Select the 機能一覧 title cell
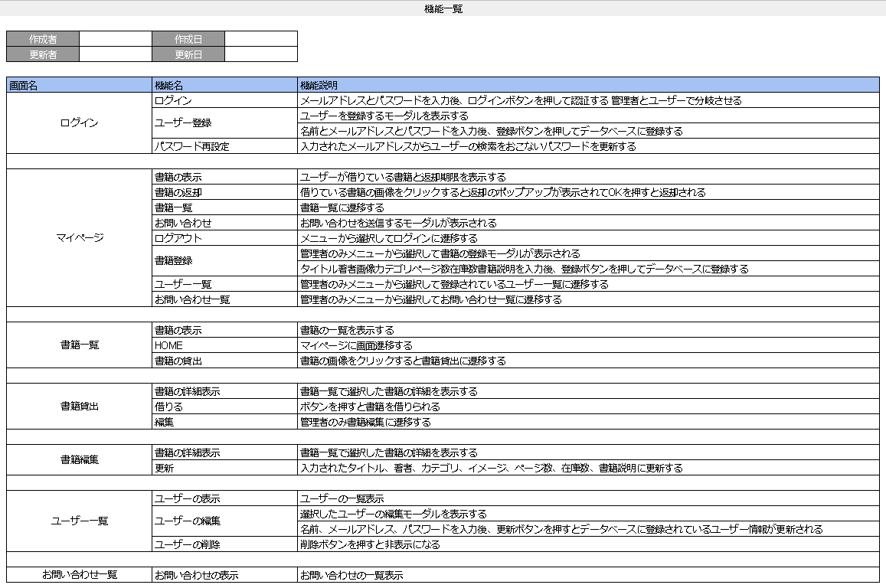Screen dimensions: 886x588 443,8
